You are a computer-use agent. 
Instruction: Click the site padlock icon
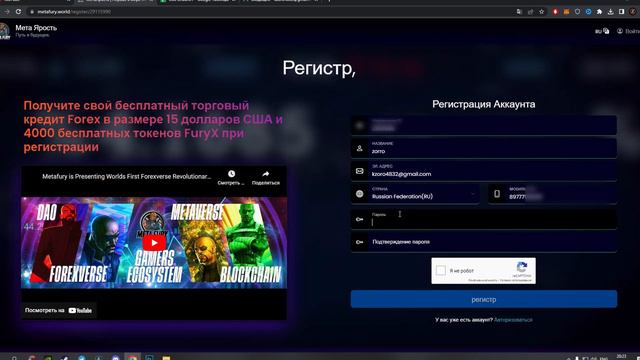coord(32,12)
